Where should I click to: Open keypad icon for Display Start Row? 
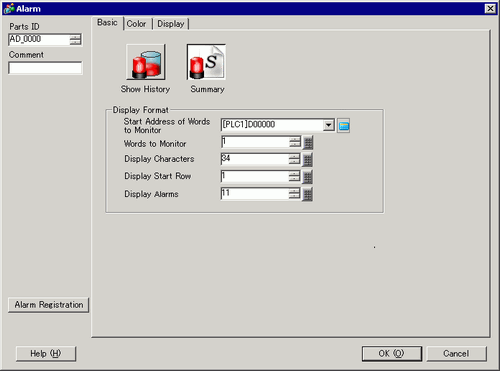click(308, 177)
